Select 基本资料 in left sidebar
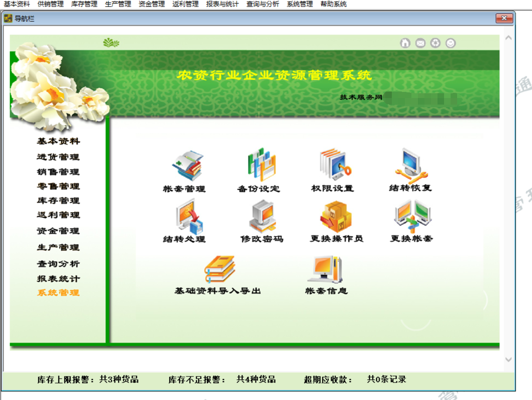The height and width of the screenshot is (400, 532). pyautogui.click(x=58, y=142)
